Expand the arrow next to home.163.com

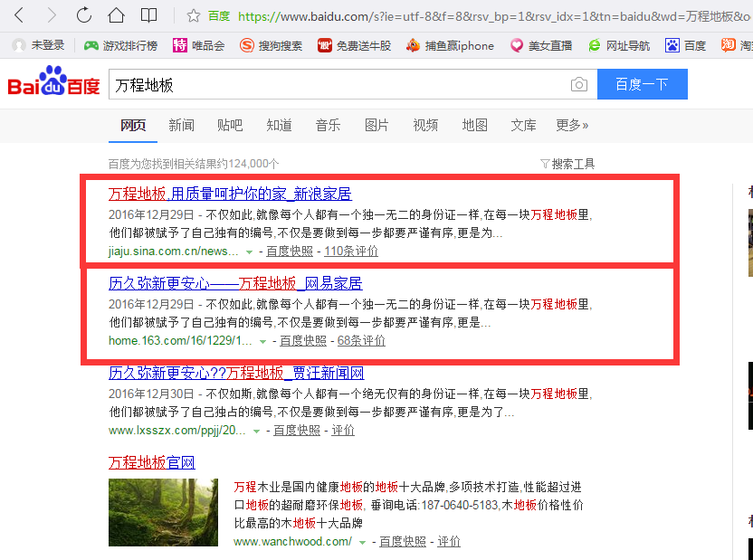(x=262, y=342)
